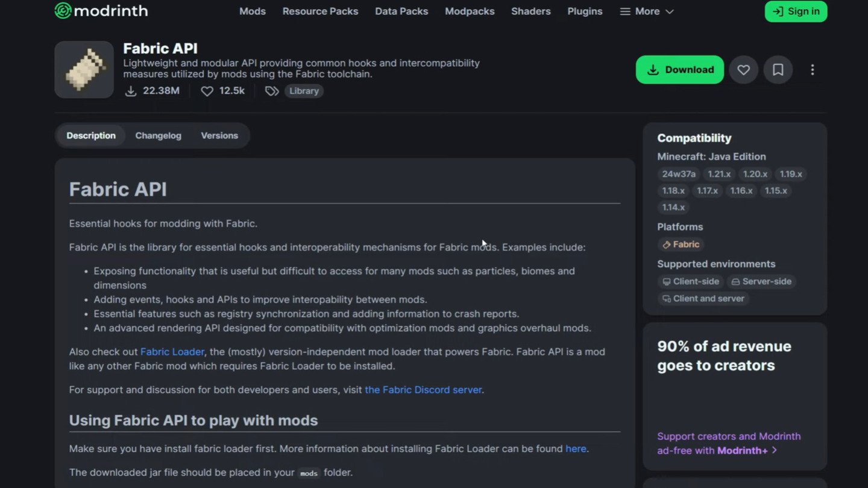Open the three-dot options menu
This screenshot has width=868, height=488.
coord(812,70)
